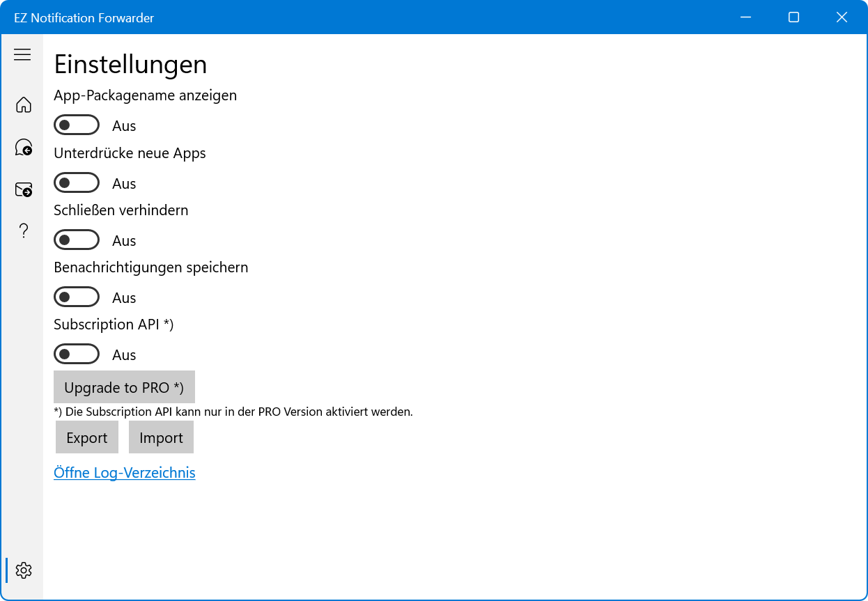This screenshot has width=868, height=601.
Task: Open the envelope with right arrow icon
Action: click(24, 189)
